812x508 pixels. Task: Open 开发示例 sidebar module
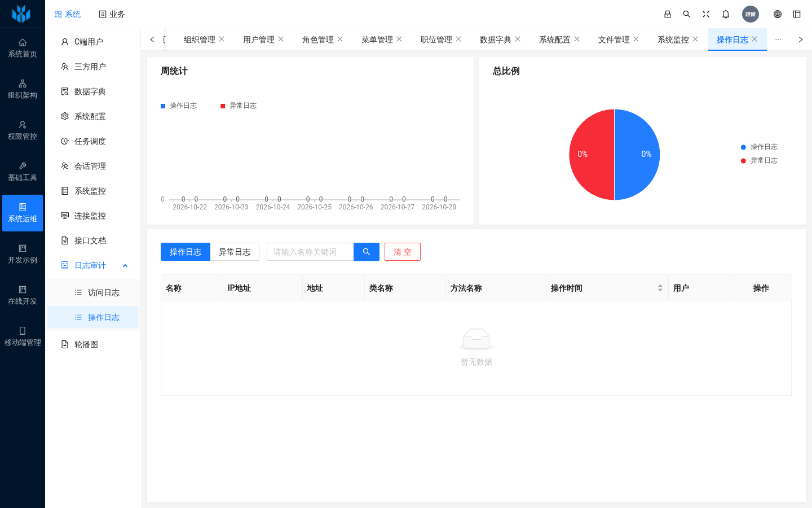[x=23, y=254]
